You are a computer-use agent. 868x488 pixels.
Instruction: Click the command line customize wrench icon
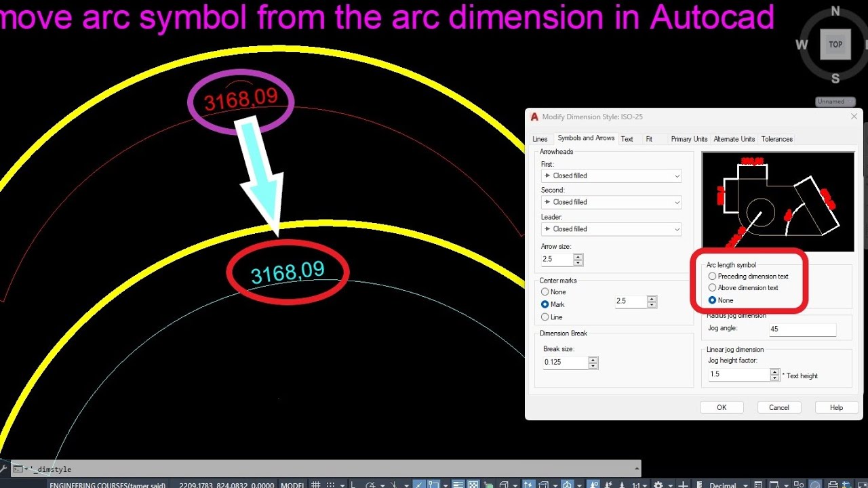pyautogui.click(x=3, y=468)
